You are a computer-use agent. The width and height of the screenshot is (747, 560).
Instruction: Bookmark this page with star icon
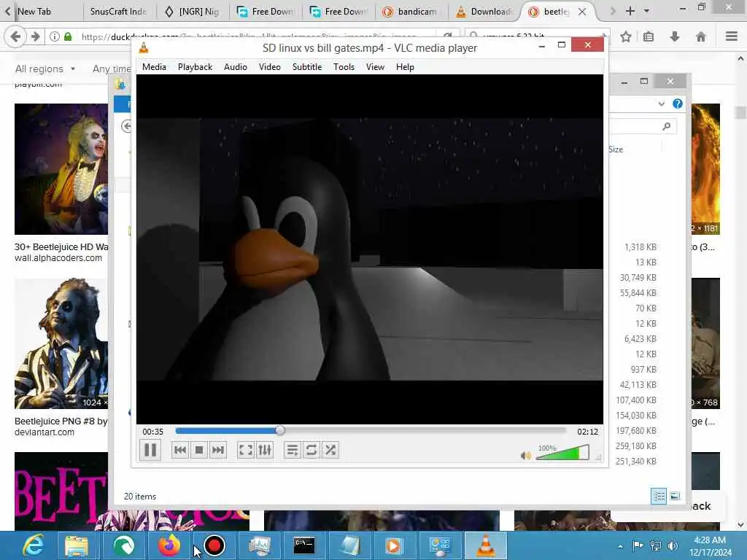(625, 36)
